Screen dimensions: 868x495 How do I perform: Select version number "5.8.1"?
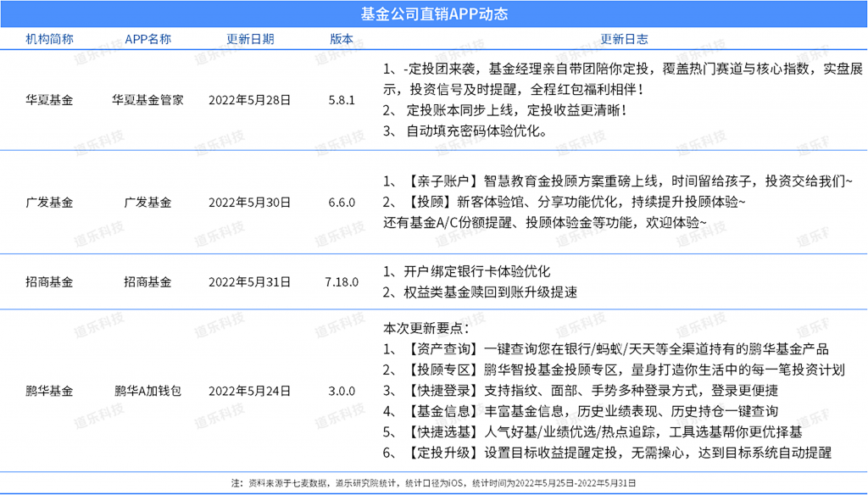pos(342,100)
